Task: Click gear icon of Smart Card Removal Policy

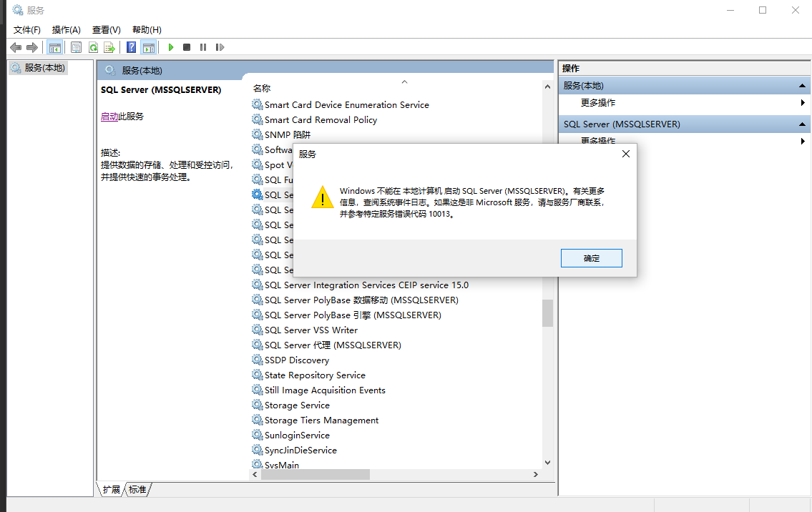Action: pyautogui.click(x=258, y=119)
